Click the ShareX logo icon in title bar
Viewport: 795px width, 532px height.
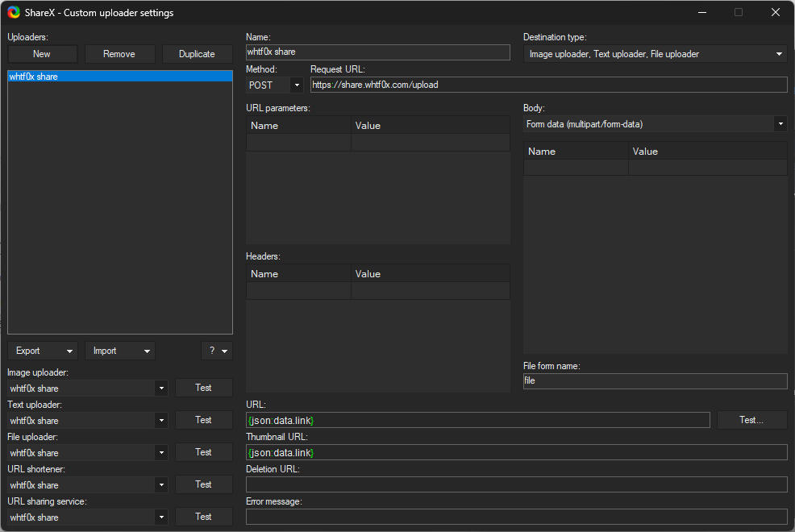(14, 12)
